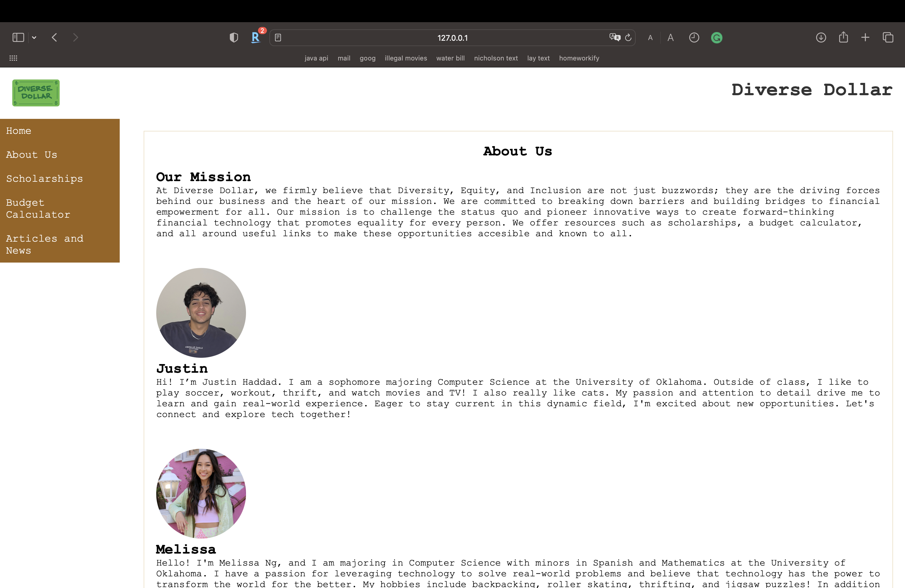Click the address bar showing 127.0.0.1
This screenshot has height=588, width=905.
[x=452, y=38]
